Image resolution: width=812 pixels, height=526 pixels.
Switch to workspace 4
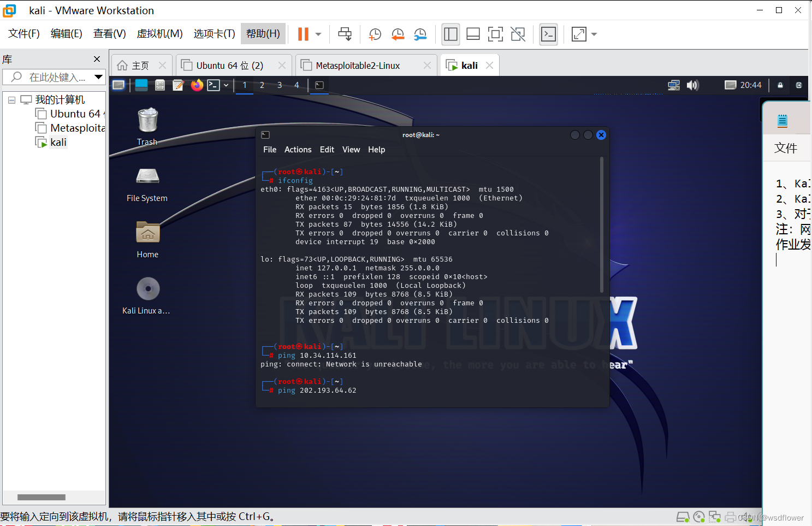point(297,85)
